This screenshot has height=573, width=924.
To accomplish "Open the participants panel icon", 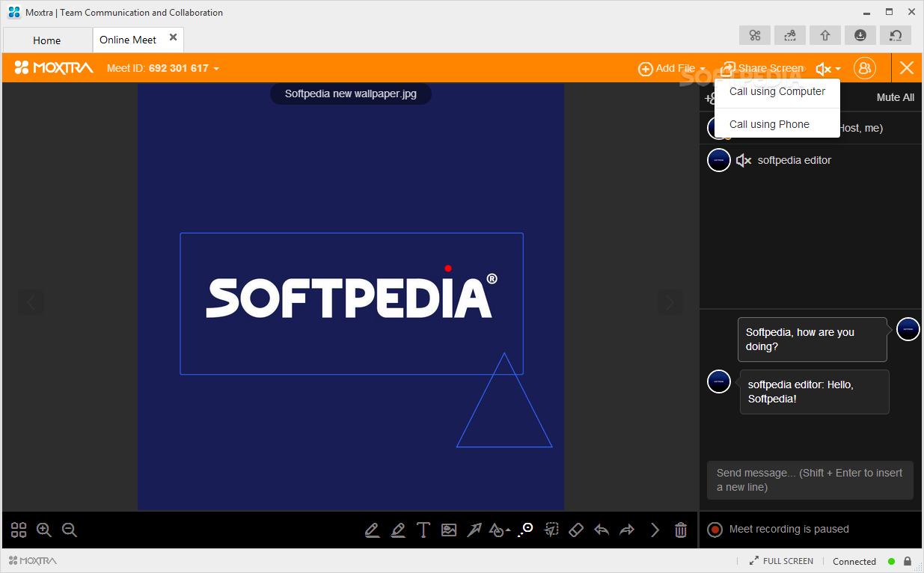I will coord(865,68).
